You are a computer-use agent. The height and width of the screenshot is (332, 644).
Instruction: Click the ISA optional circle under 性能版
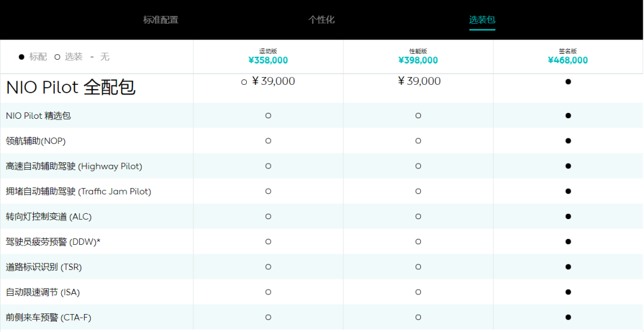418,292
